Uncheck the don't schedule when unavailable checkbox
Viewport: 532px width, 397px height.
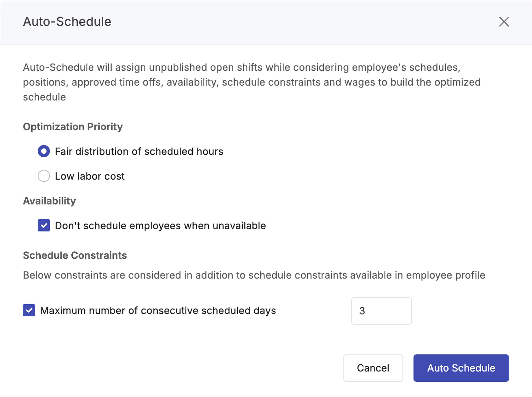click(x=44, y=225)
